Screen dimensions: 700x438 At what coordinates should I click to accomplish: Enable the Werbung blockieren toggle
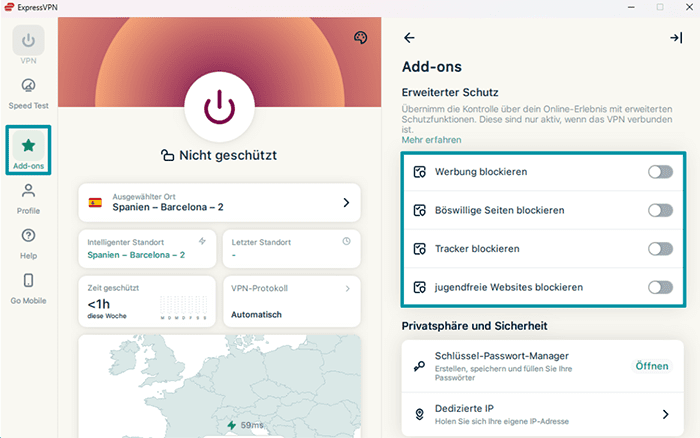point(659,172)
